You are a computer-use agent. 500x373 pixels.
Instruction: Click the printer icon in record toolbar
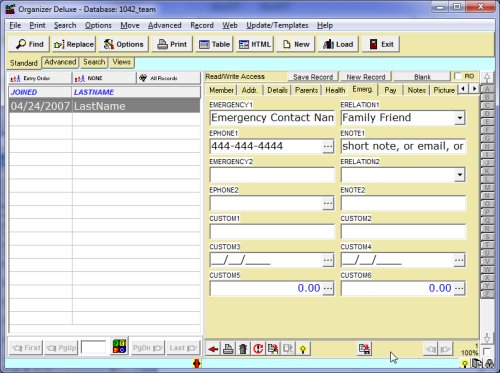[x=228, y=349]
